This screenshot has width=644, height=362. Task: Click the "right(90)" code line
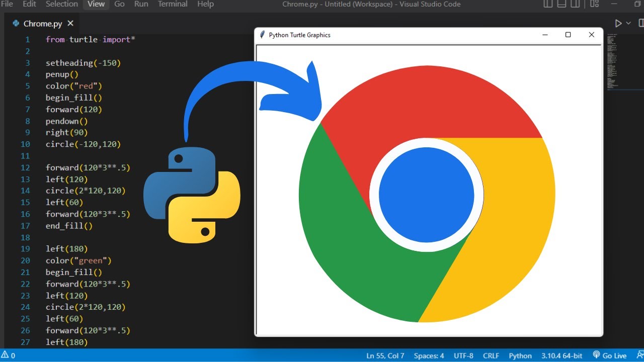tap(66, 132)
